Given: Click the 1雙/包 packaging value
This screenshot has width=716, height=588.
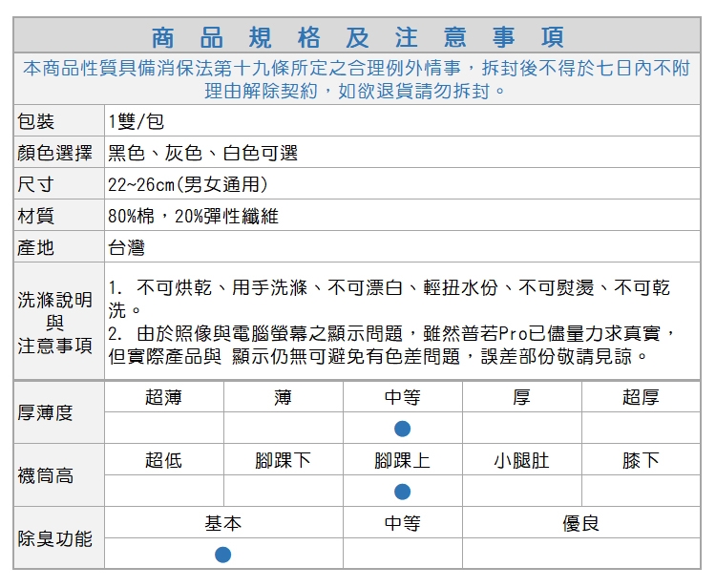Looking at the screenshot, I should pos(137,121).
